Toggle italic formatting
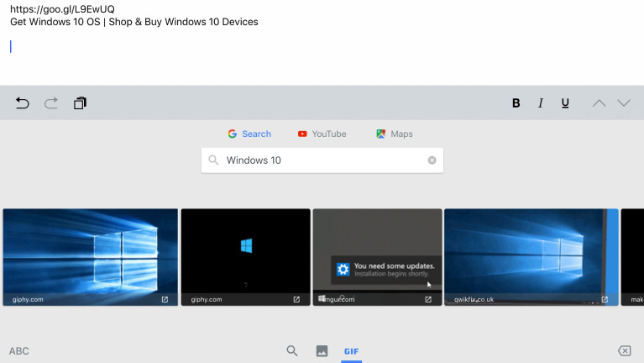The image size is (644, 363). pyautogui.click(x=541, y=103)
